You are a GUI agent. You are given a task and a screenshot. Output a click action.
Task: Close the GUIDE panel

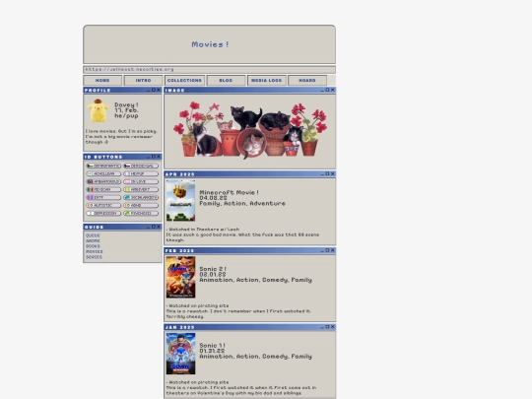(x=159, y=227)
